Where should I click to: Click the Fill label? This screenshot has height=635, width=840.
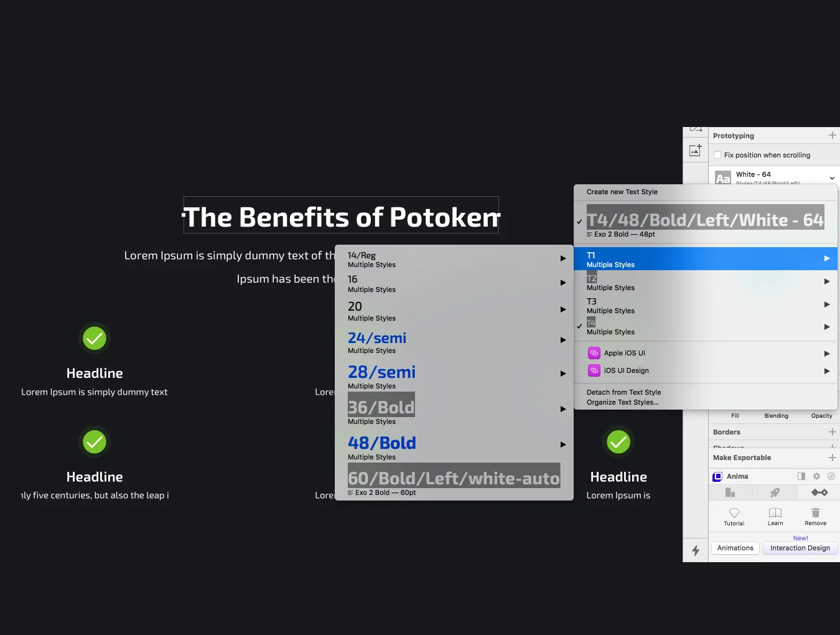735,416
